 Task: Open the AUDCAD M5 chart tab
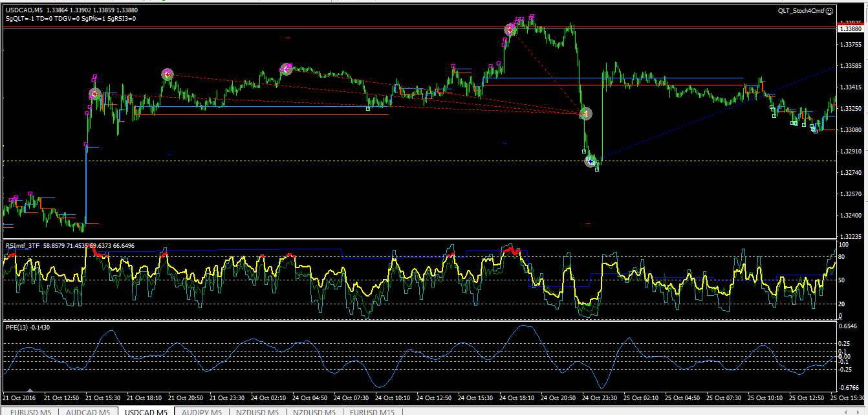[88, 411]
